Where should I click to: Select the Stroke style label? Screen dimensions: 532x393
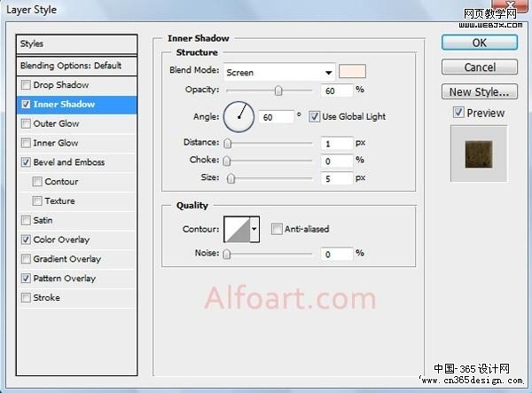click(46, 298)
